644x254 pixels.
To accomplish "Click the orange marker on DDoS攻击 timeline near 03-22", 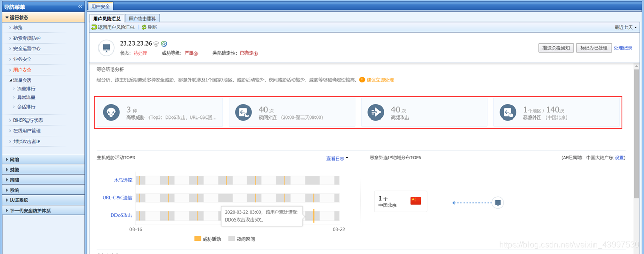I will point(313,215).
